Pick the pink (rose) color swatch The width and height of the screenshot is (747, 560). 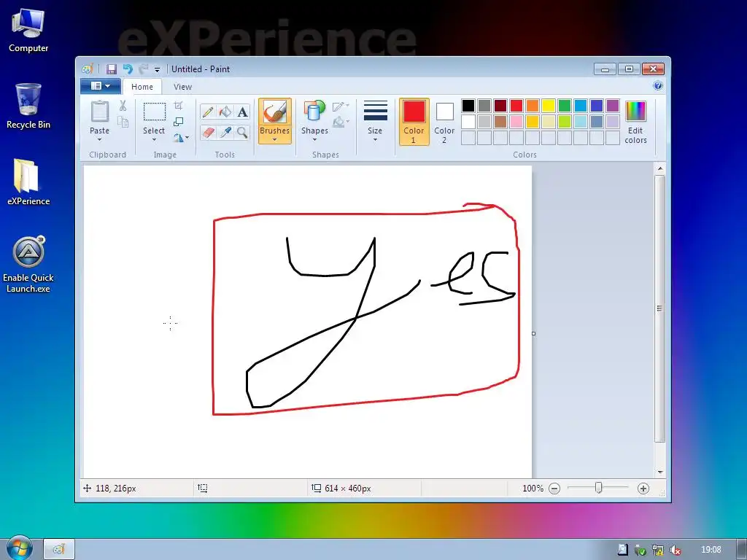(x=516, y=122)
